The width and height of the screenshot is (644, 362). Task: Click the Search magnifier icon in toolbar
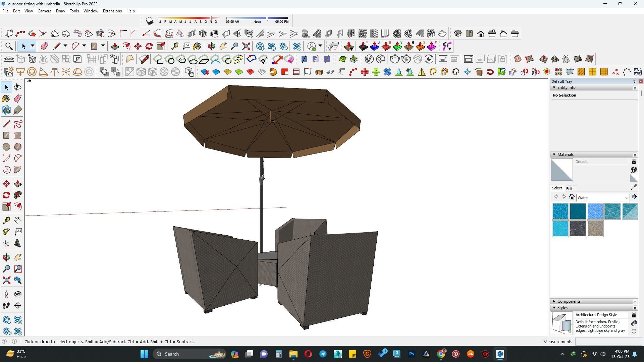9,46
